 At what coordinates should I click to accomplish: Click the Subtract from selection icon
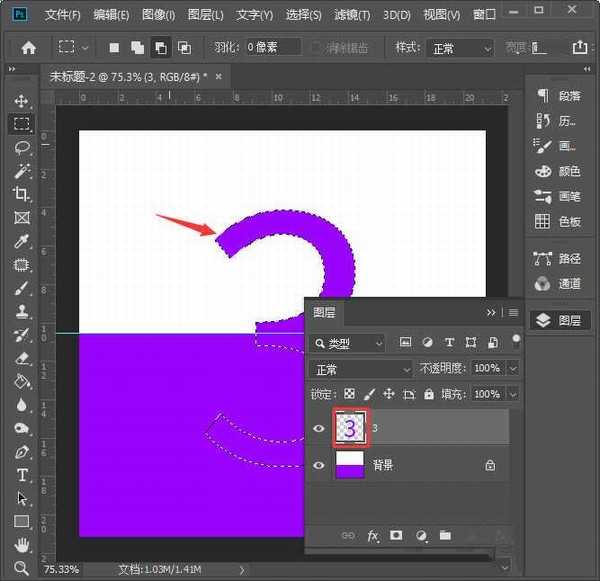click(159, 48)
